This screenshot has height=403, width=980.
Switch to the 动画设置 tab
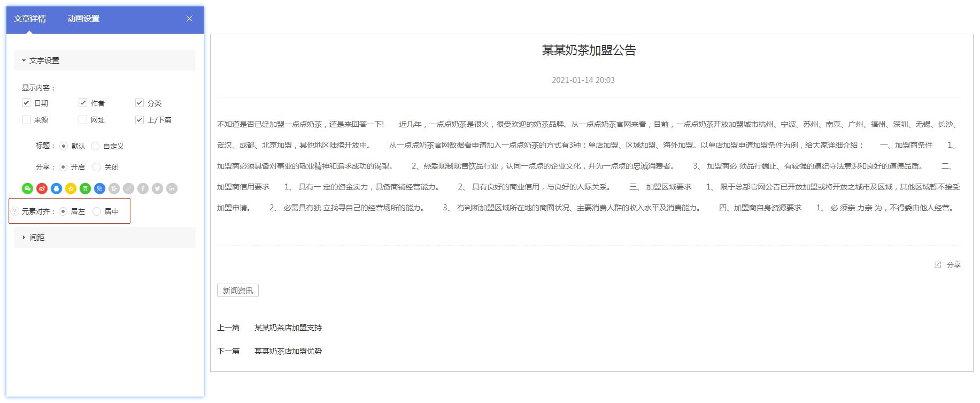[83, 19]
